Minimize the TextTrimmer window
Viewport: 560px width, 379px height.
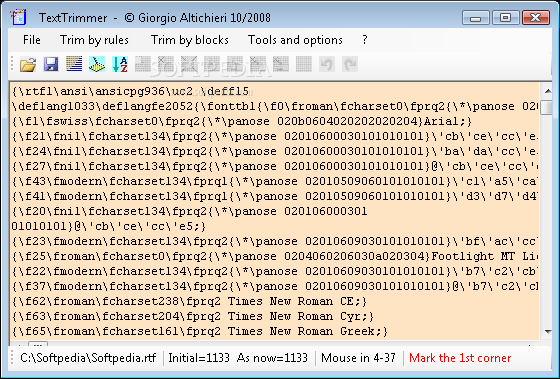[476, 18]
